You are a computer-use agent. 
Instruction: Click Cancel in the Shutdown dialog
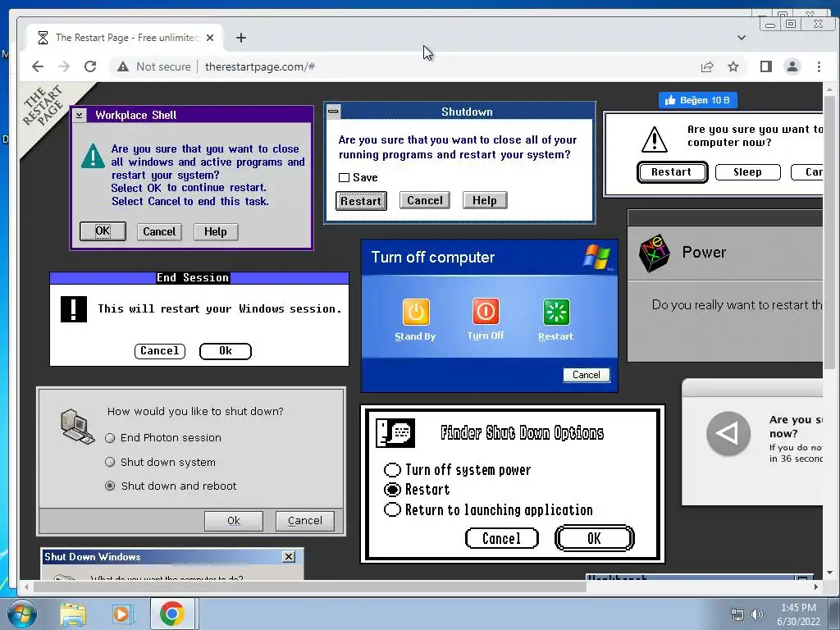click(x=425, y=200)
